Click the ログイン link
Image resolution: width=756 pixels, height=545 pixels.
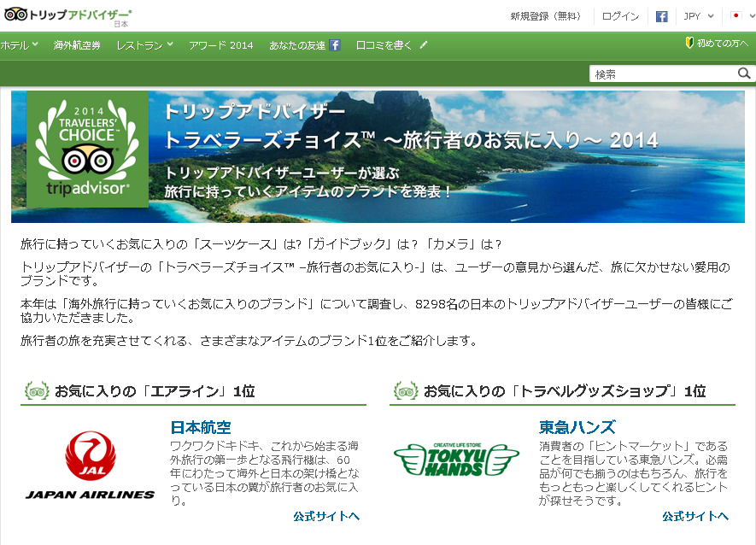[x=620, y=16]
